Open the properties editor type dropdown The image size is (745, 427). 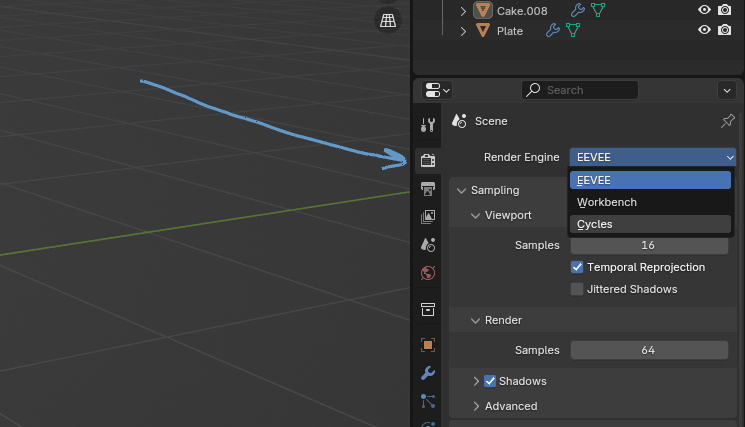[x=438, y=90]
